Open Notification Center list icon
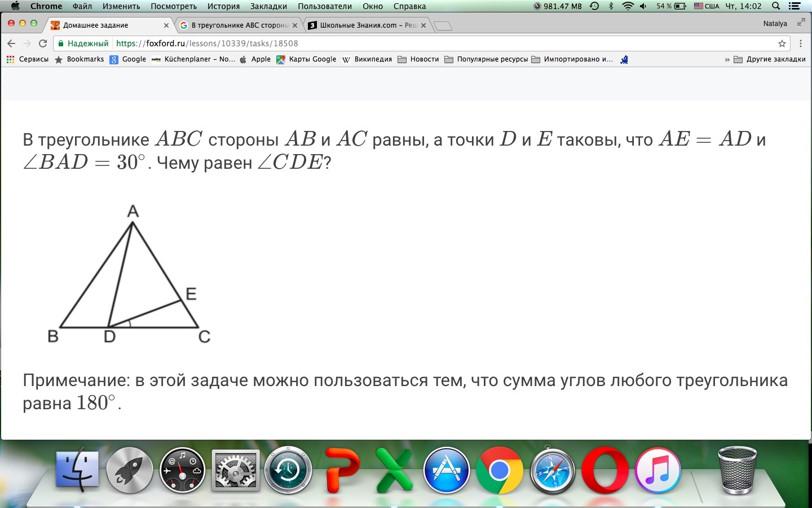This screenshot has width=812, height=508. click(x=795, y=6)
